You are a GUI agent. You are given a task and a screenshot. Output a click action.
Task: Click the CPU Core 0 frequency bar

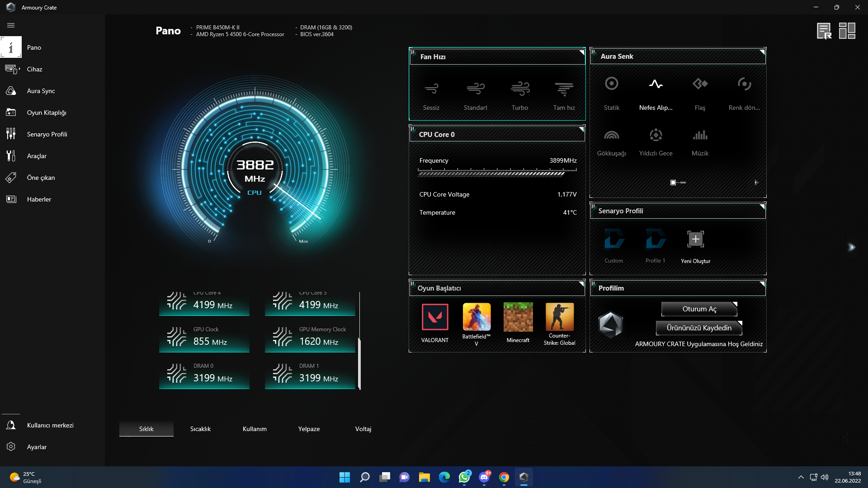coord(497,172)
